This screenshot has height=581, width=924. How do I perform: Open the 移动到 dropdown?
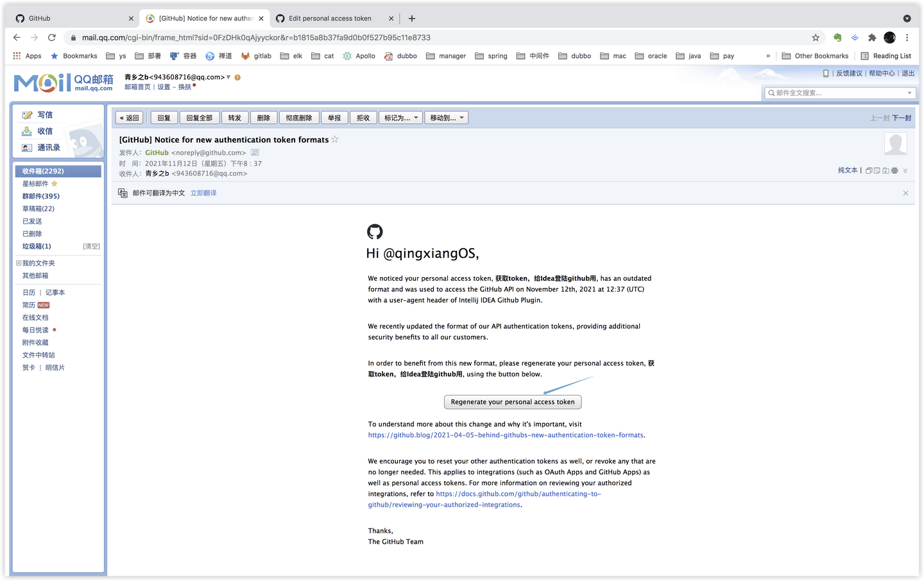pyautogui.click(x=447, y=117)
